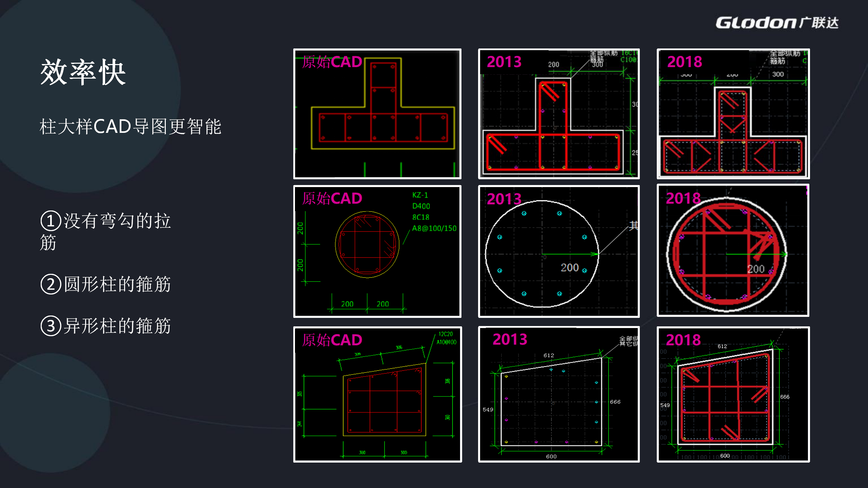This screenshot has height=488, width=868.
Task: Click the text ③异形柱的箍筋
Action: [x=105, y=326]
